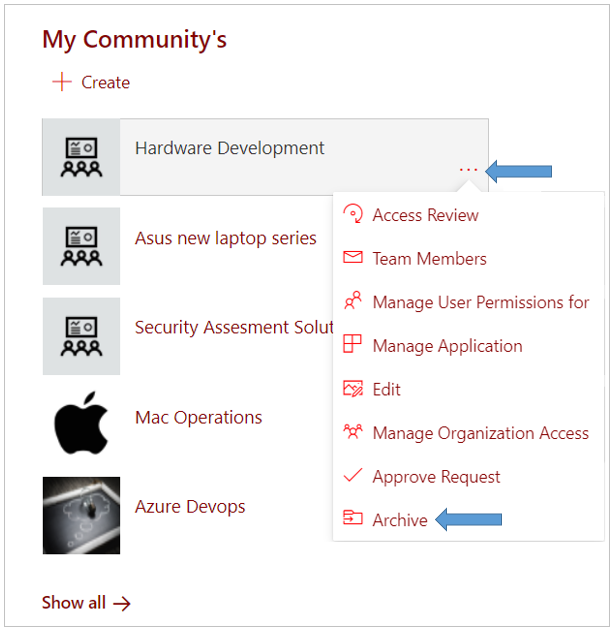Screen dimensions: 616x629
Task: Click the Apple logo for Mac Operations
Action: tap(81, 423)
